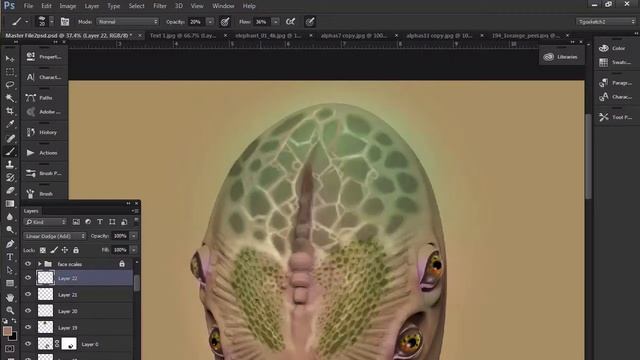Toggle Quick Mask mode icon
Screen dimensions: 640x360
click(10, 349)
